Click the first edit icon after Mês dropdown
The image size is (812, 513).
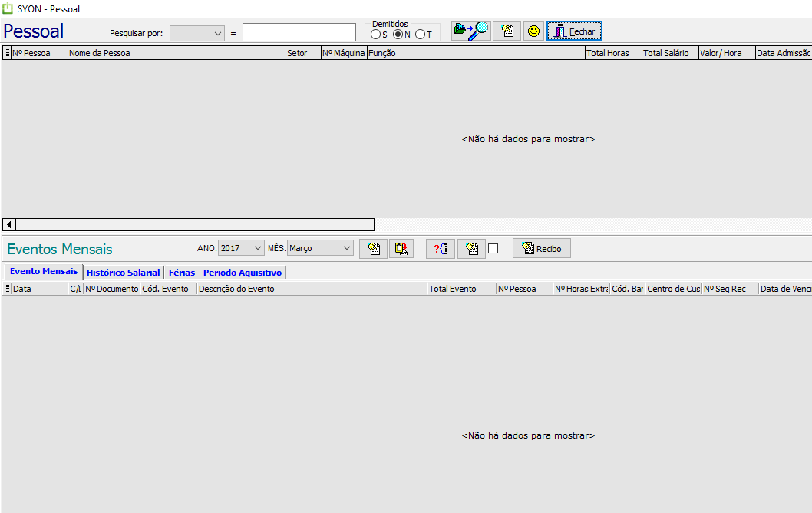coord(373,249)
